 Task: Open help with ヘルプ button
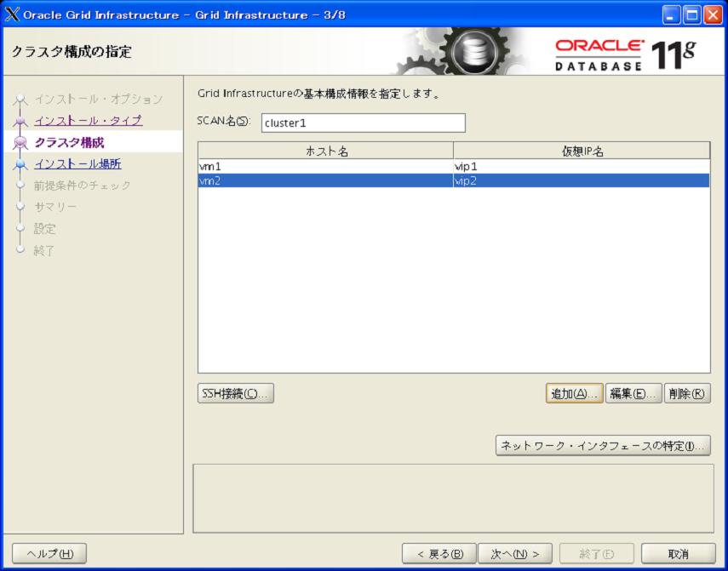pyautogui.click(x=49, y=553)
